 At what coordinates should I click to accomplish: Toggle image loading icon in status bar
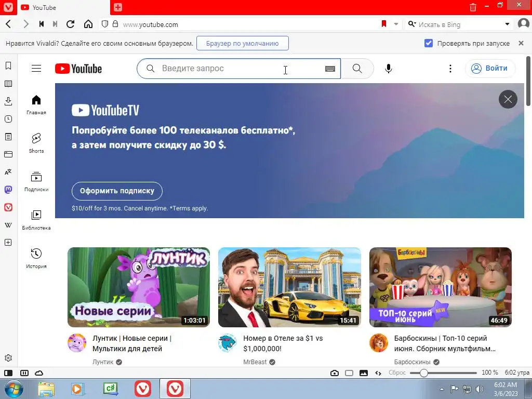coord(363,373)
